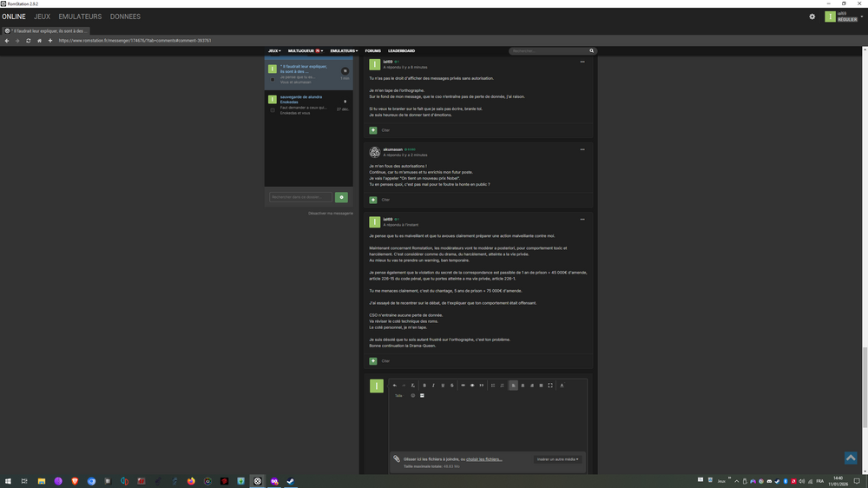Click the 'choisir les fichiers' link
The width and height of the screenshot is (868, 488).
(483, 459)
